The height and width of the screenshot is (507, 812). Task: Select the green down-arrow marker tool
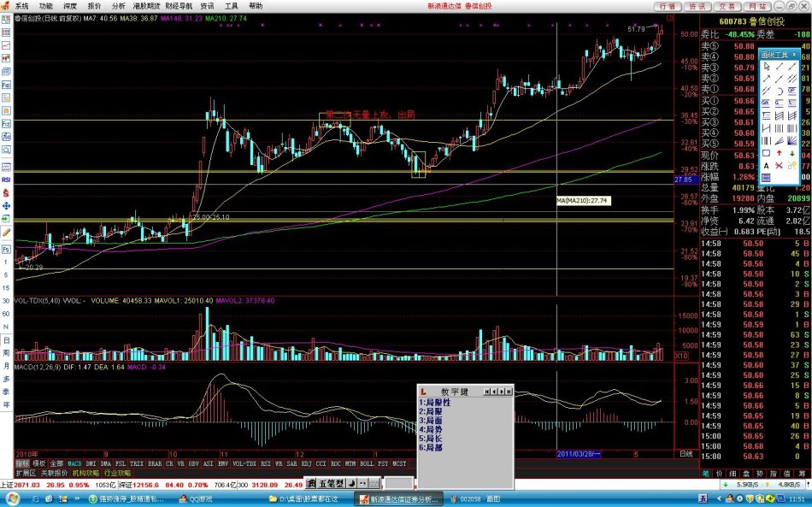point(793,152)
